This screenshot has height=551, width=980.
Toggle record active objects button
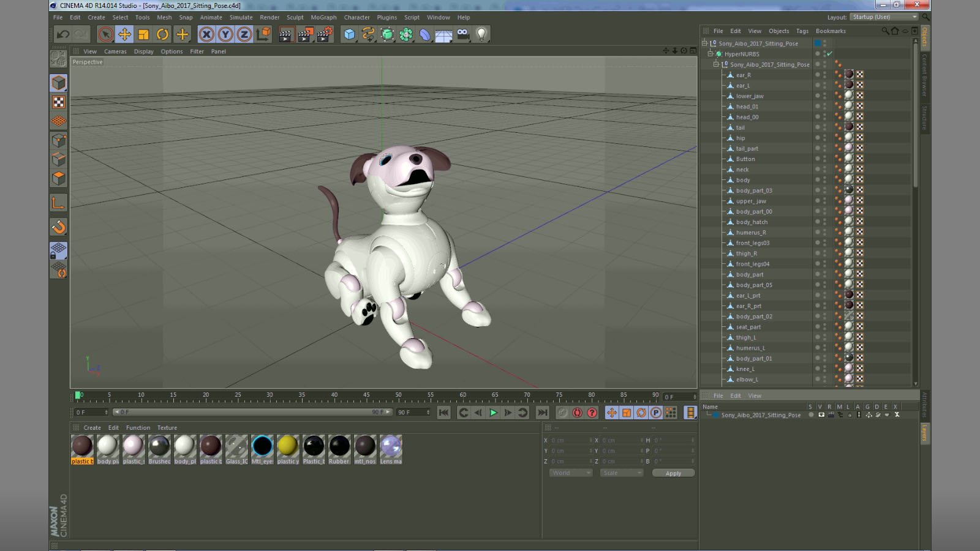click(x=562, y=413)
